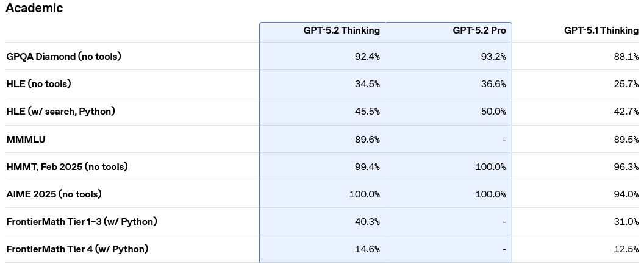
Task: Click the 40.3% FrontierMath Tier 1–3 score
Action: coord(367,222)
